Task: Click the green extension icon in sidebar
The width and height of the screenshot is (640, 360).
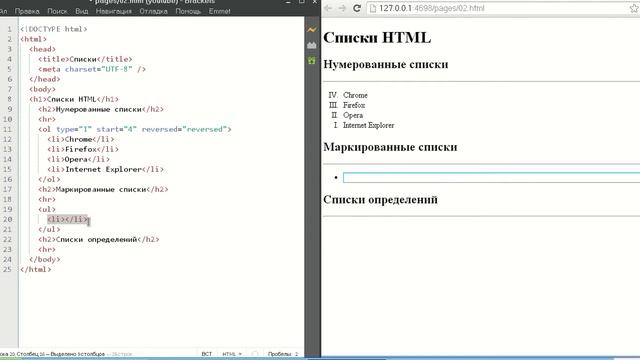Action: point(312,61)
